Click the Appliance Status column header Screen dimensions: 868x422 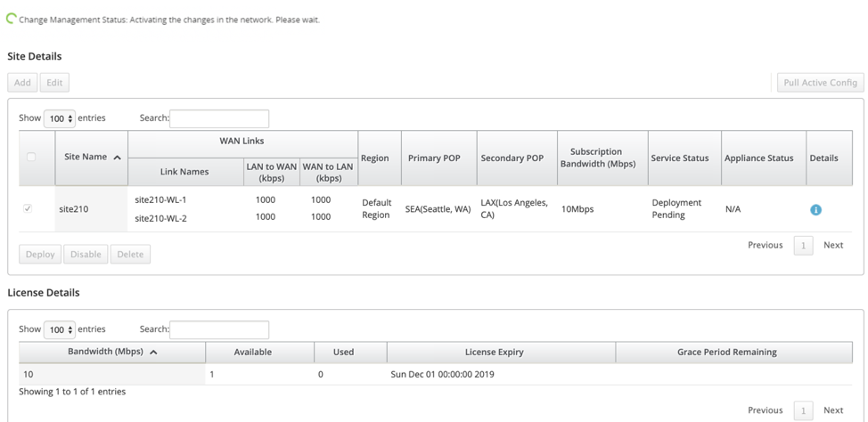coord(764,158)
